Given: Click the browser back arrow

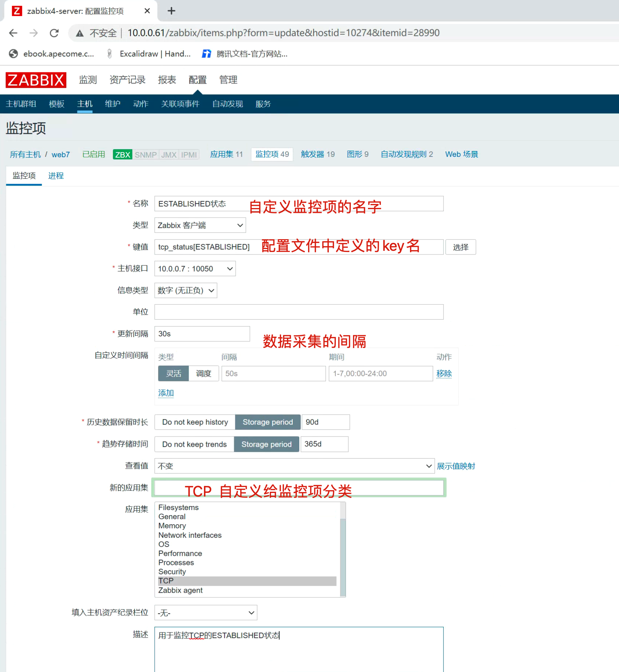Looking at the screenshot, I should [13, 33].
